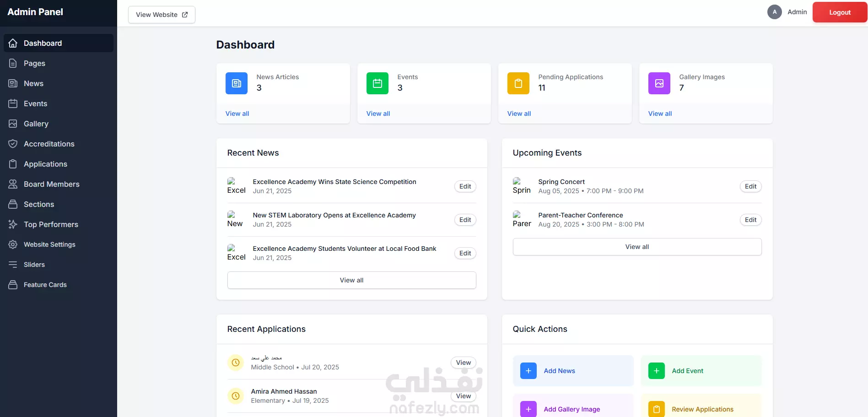The height and width of the screenshot is (417, 868).
Task: Click the clock icon beside Amira Ahmed Hassan
Action: [x=236, y=396]
